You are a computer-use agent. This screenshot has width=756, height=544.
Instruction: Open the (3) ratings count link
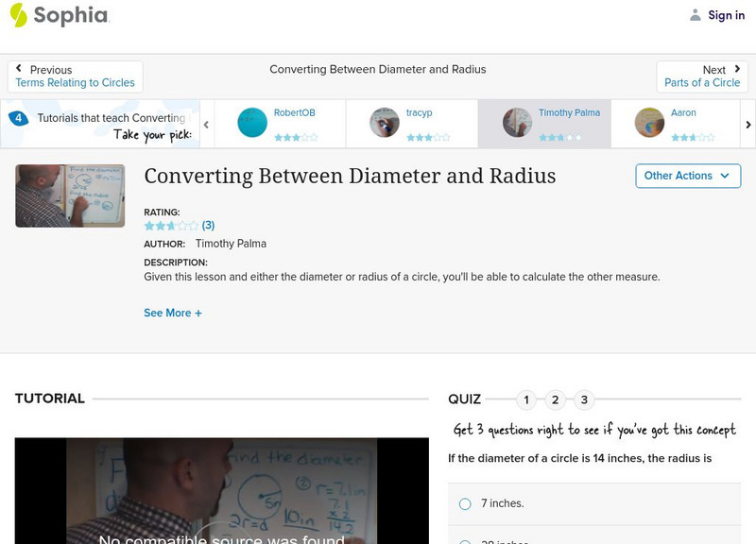[x=208, y=226]
